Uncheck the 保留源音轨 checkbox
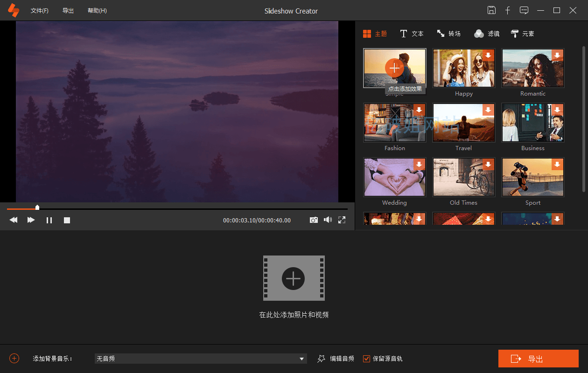Screen dimensions: 588x373 [366, 359]
